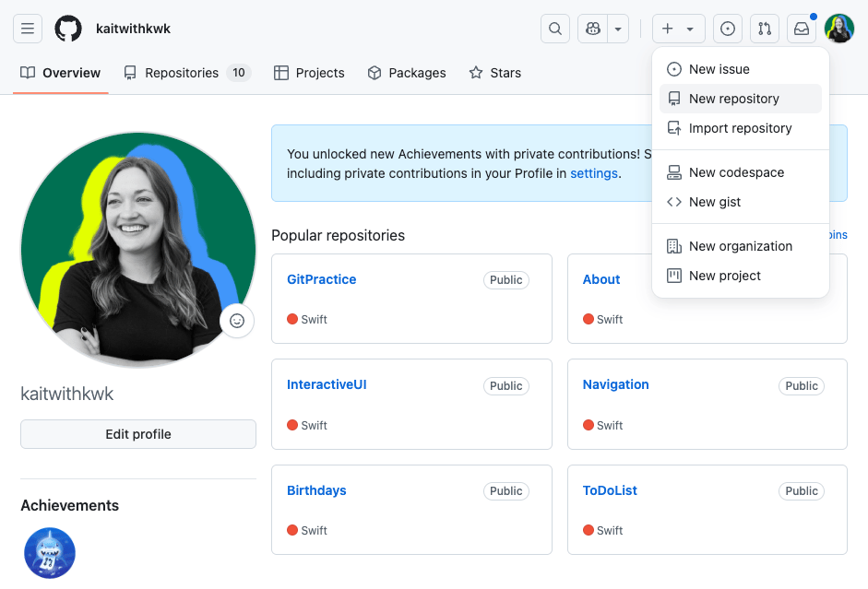Open the Issues icon in header
The image size is (868, 589).
pos(728,29)
